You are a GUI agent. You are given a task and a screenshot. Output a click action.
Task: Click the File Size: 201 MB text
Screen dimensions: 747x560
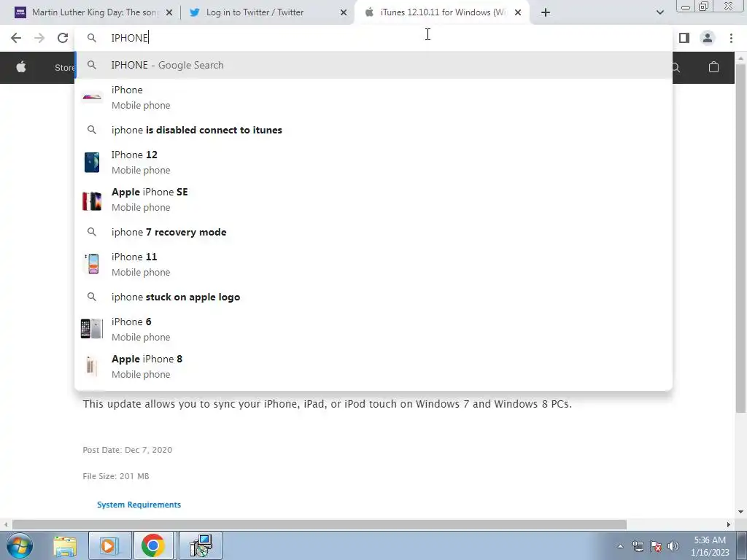click(x=116, y=476)
